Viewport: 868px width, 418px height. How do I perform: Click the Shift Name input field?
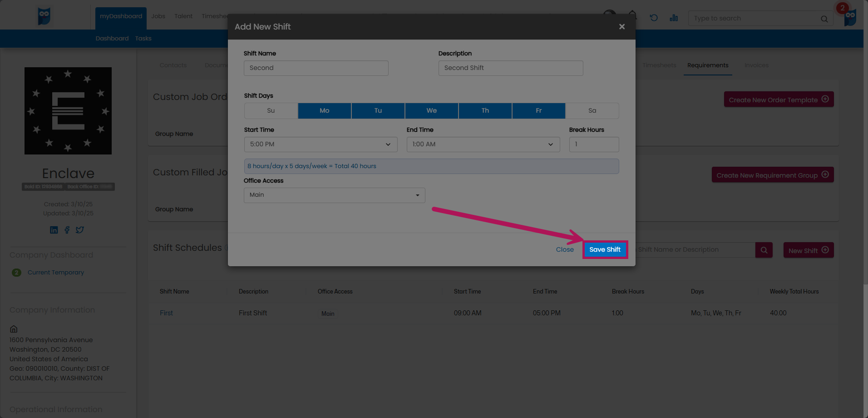click(x=316, y=68)
